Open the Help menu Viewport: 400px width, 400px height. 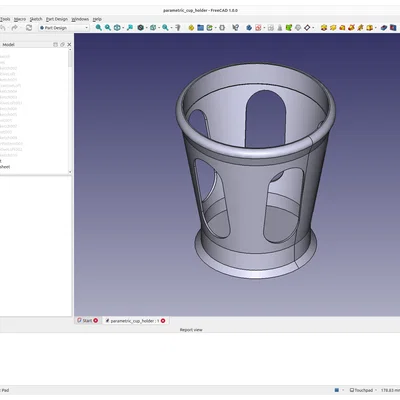[97, 19]
